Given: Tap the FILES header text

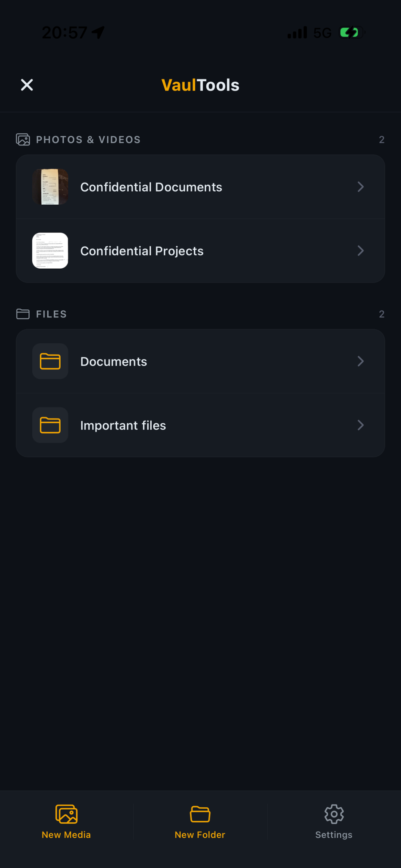Looking at the screenshot, I should tap(52, 314).
